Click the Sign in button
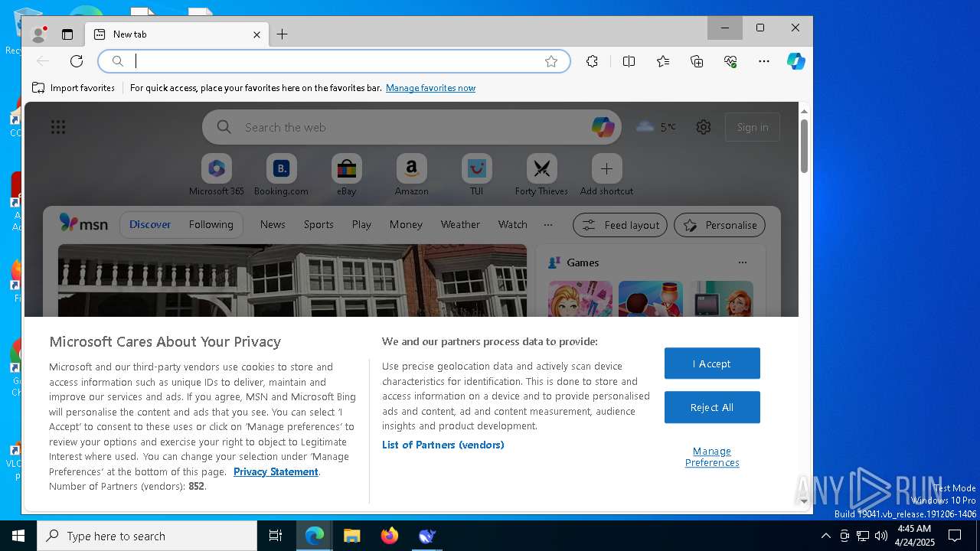 [x=753, y=127]
